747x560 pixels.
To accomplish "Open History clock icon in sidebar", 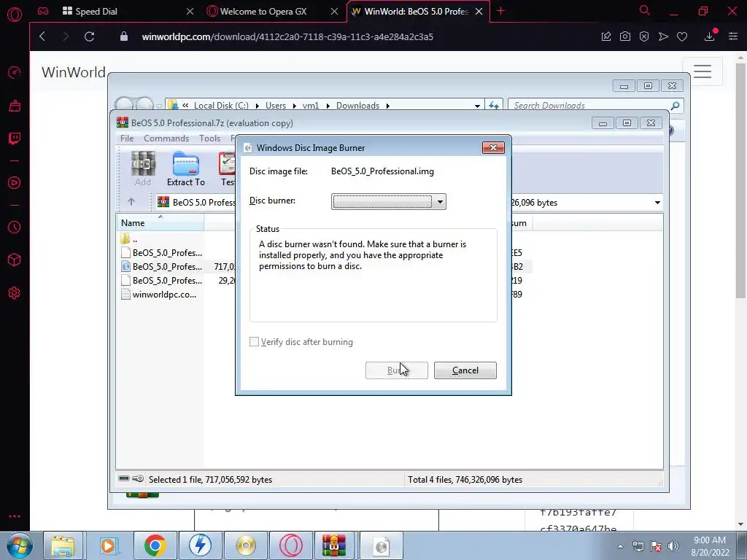I will (x=15, y=227).
